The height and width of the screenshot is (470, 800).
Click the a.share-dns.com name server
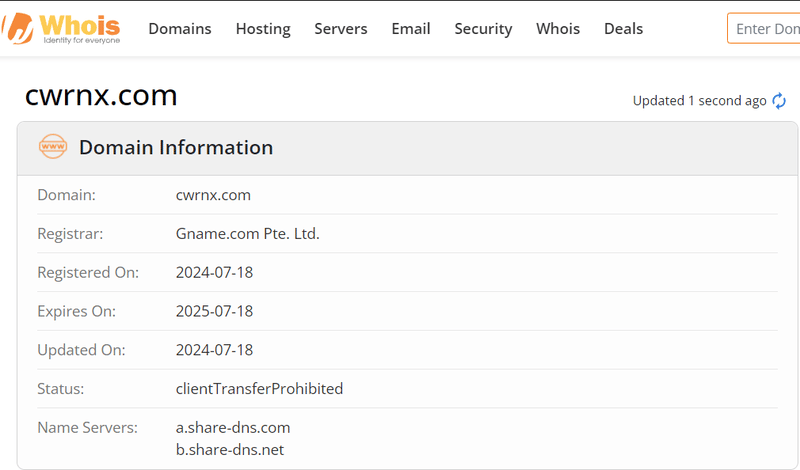(x=233, y=427)
